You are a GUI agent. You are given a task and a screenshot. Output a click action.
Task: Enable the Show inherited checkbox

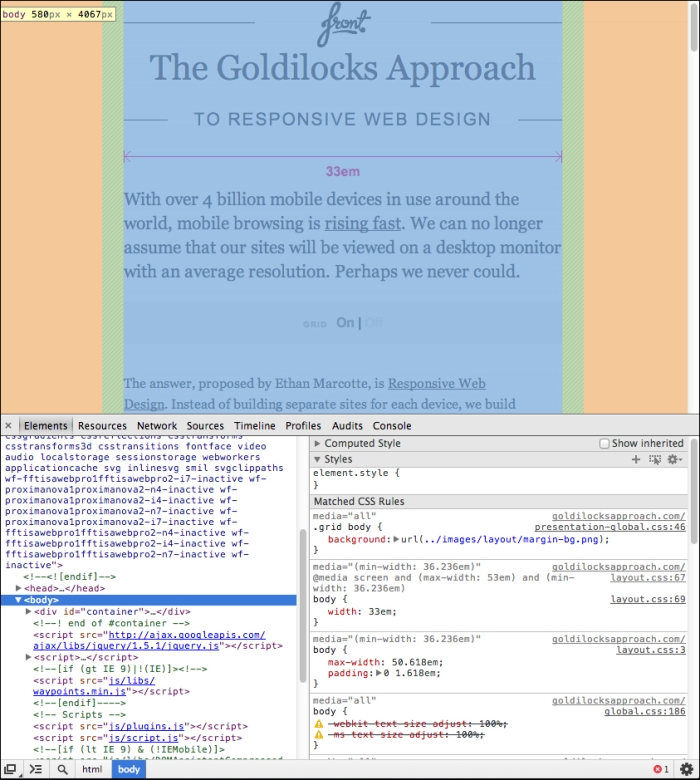604,443
